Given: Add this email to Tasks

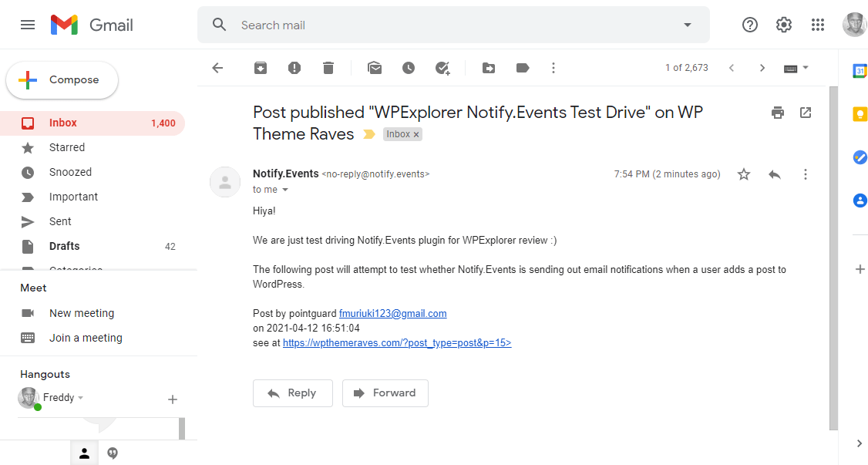Looking at the screenshot, I should [x=442, y=68].
